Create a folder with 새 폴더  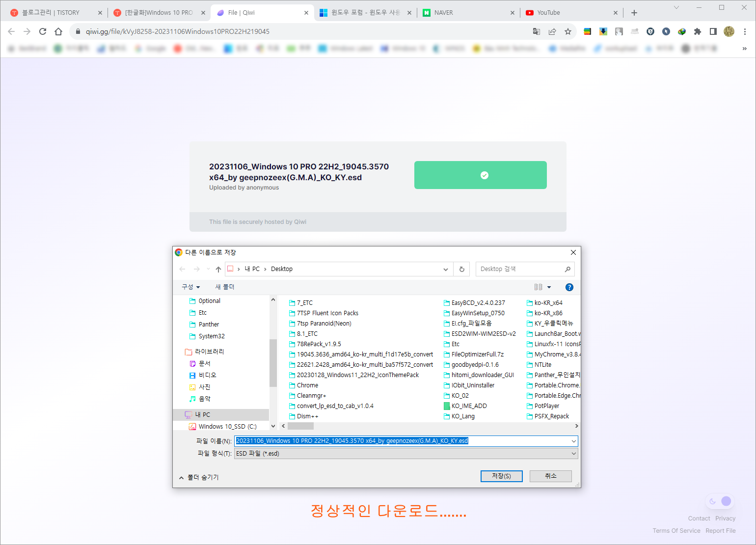225,287
